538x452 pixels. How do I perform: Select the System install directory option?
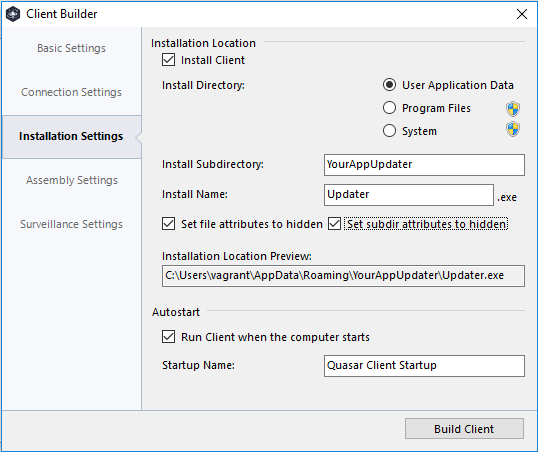coord(389,131)
